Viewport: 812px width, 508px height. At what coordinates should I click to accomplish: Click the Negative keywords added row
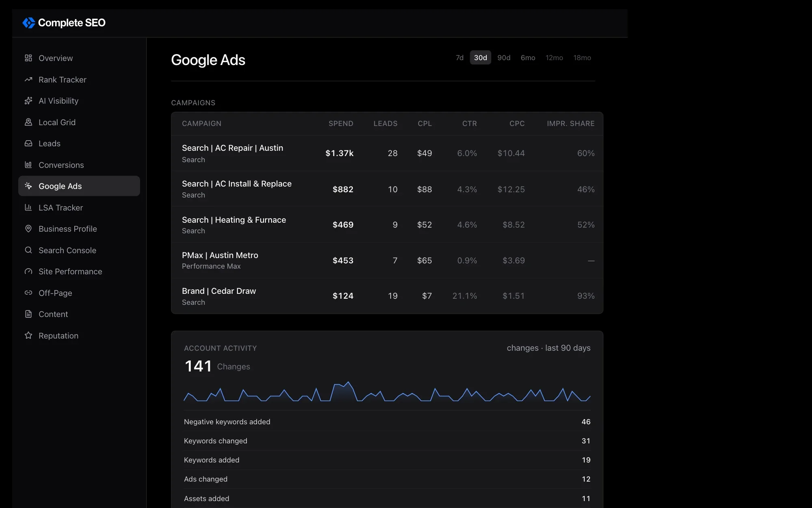click(x=387, y=422)
